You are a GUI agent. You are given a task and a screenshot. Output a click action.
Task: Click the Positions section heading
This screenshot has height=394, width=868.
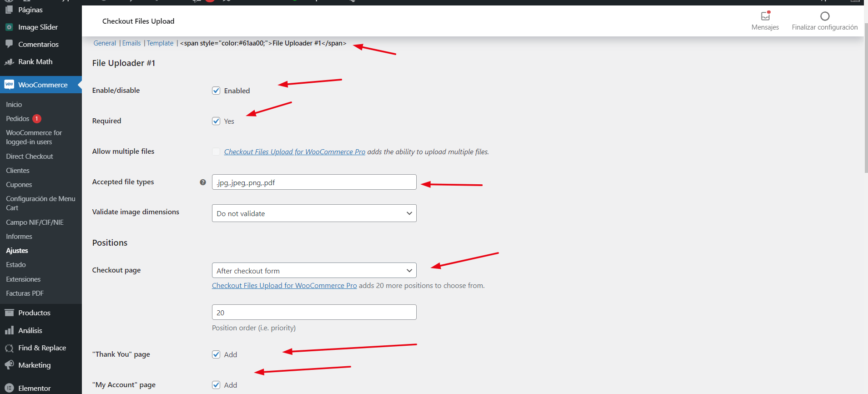click(110, 242)
